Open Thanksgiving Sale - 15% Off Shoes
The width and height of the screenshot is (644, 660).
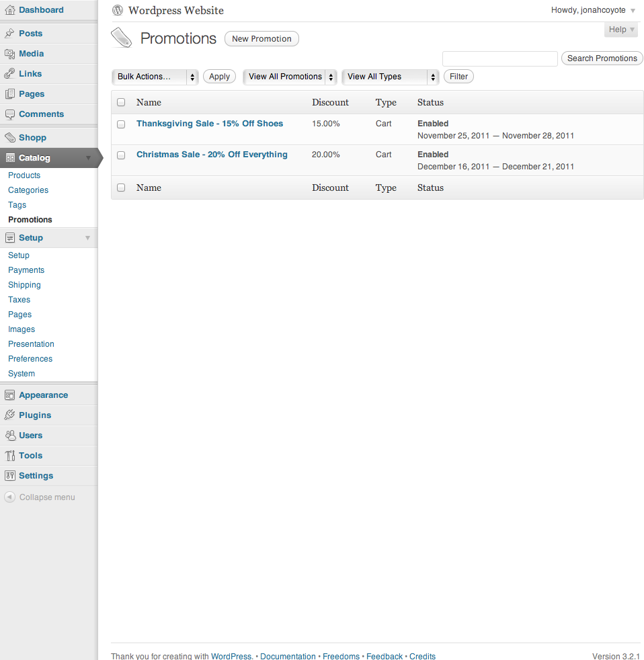[x=210, y=123]
